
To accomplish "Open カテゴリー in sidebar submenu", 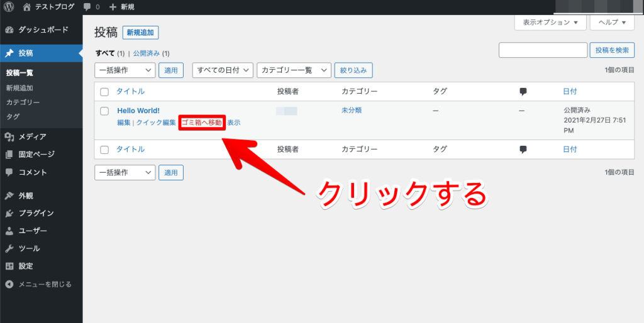I will click(23, 102).
